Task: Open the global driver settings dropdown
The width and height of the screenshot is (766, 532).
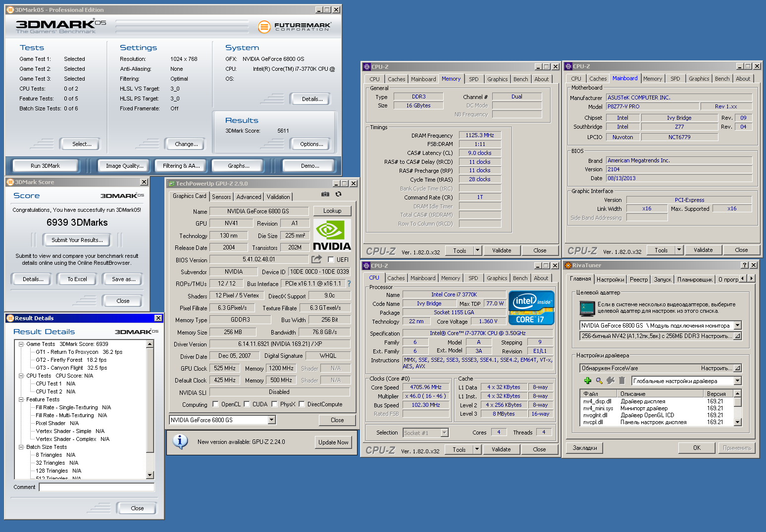Action: (737, 381)
